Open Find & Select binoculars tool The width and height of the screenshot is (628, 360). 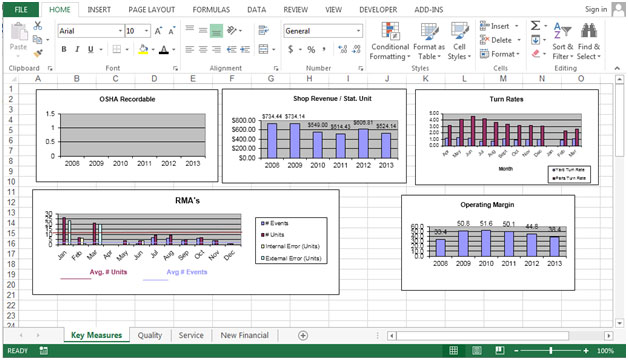tap(588, 41)
